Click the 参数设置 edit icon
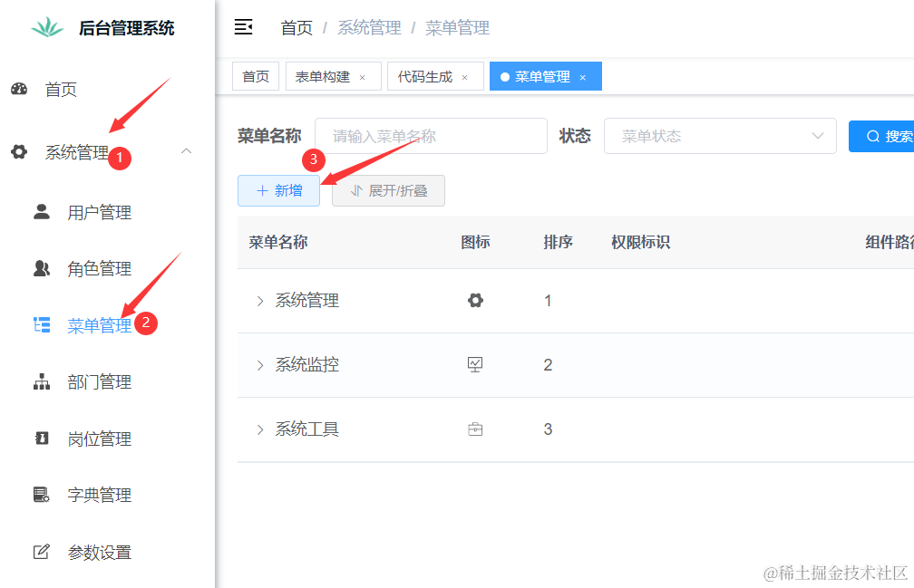The height and width of the screenshot is (588, 914). pyautogui.click(x=42, y=552)
